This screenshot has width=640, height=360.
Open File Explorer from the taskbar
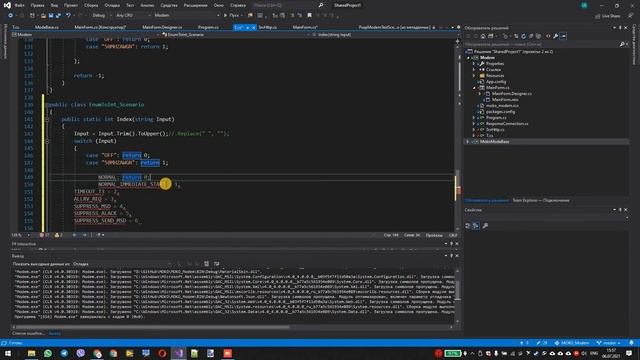pos(31,353)
